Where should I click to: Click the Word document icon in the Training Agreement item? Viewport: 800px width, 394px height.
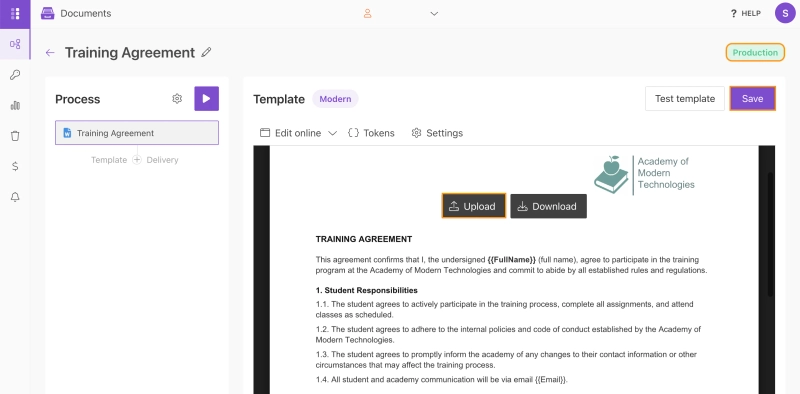tap(67, 133)
